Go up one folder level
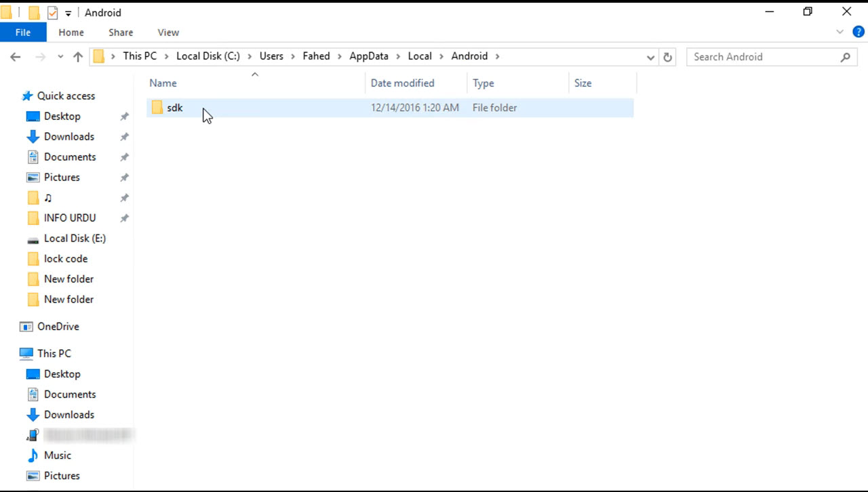The height and width of the screenshot is (492, 868). pyautogui.click(x=78, y=57)
